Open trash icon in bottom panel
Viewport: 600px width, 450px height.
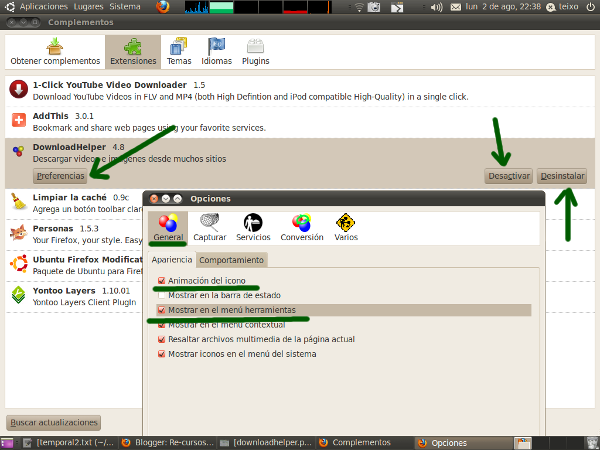point(592,443)
